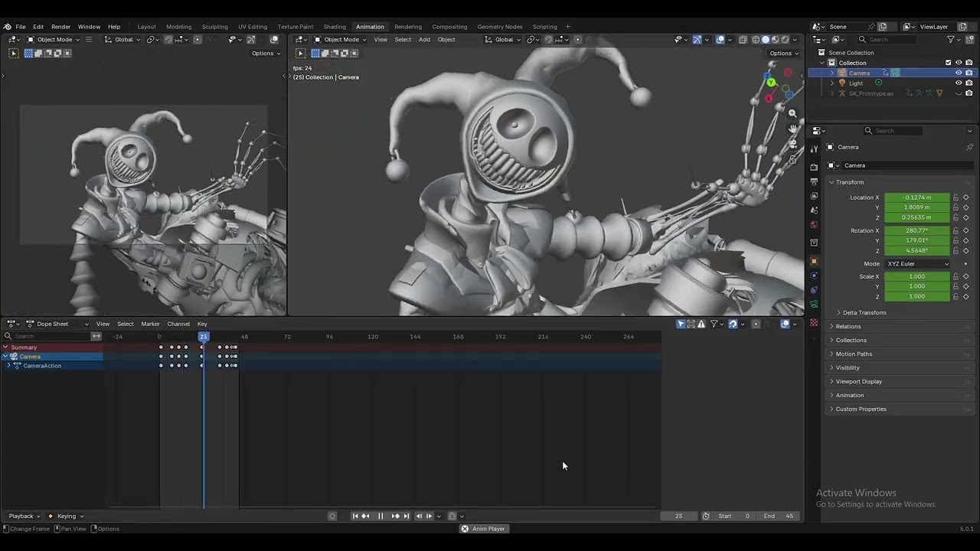Switch to the Modeling workspace tab
The image size is (980, 551).
click(179, 27)
